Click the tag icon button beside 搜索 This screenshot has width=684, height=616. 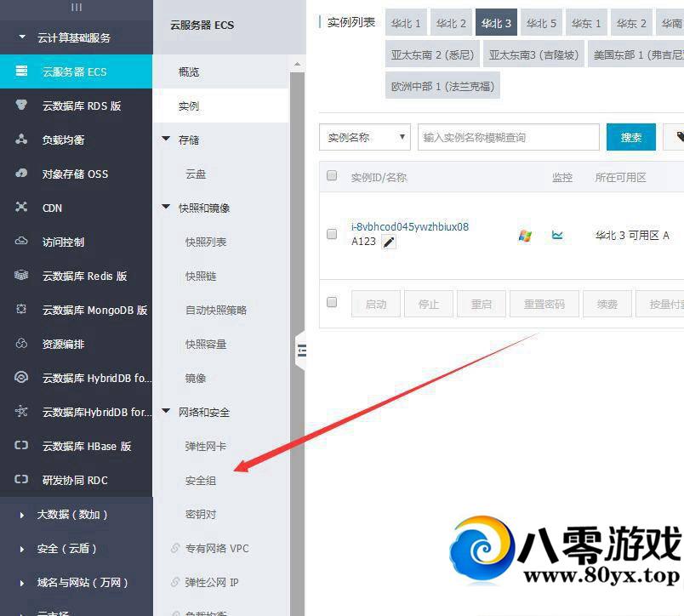pos(674,137)
